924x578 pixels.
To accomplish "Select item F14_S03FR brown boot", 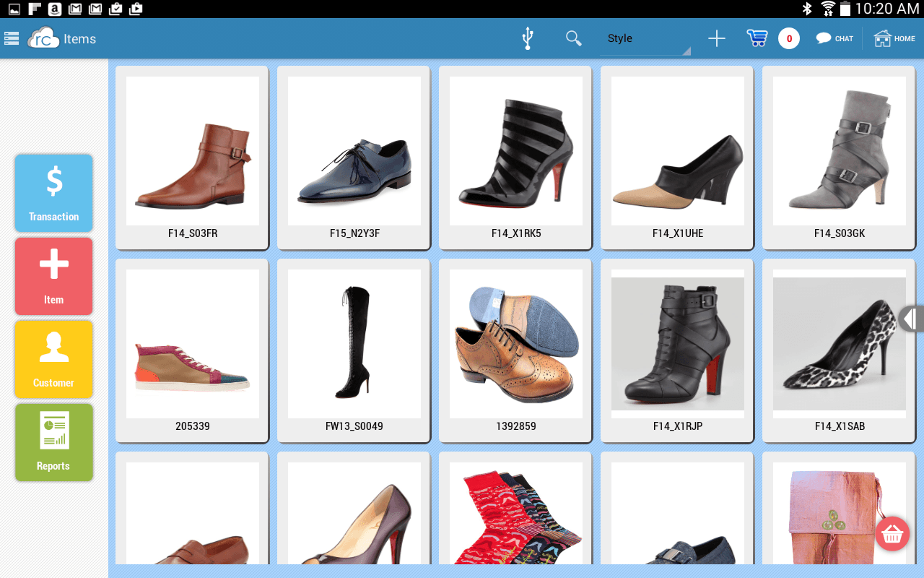I will coord(192,158).
